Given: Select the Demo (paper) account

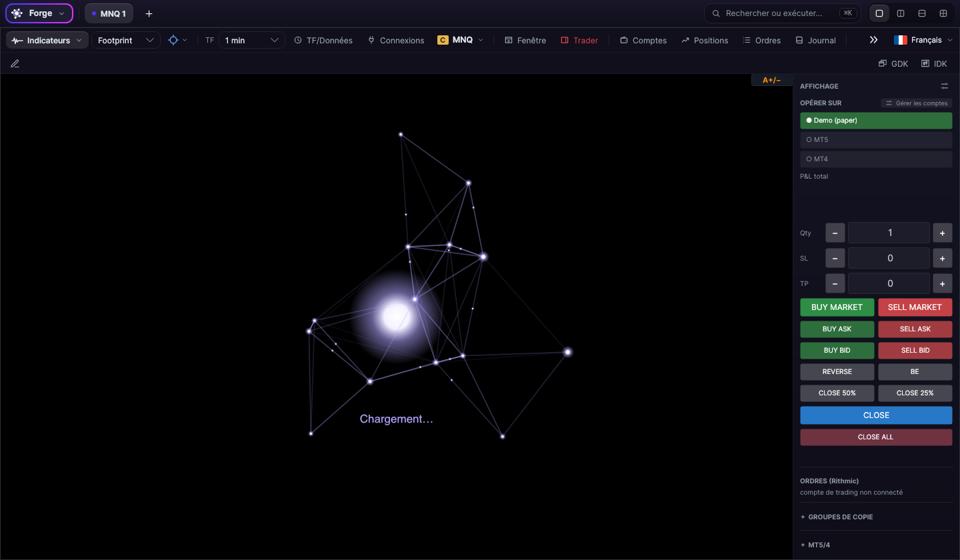Looking at the screenshot, I should 876,121.
